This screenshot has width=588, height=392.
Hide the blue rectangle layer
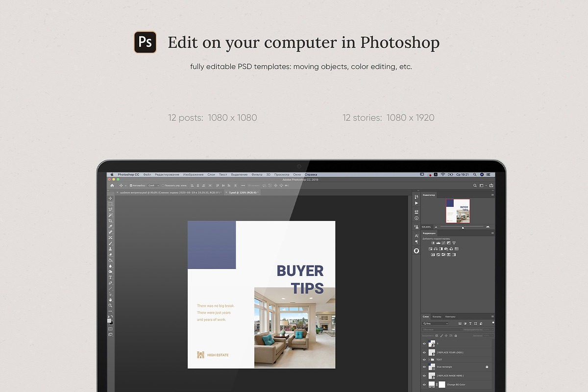pos(424,367)
